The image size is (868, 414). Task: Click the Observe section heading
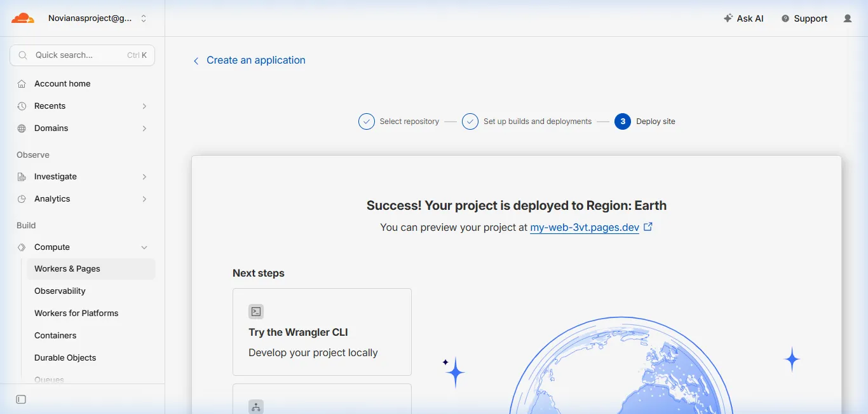click(x=33, y=155)
